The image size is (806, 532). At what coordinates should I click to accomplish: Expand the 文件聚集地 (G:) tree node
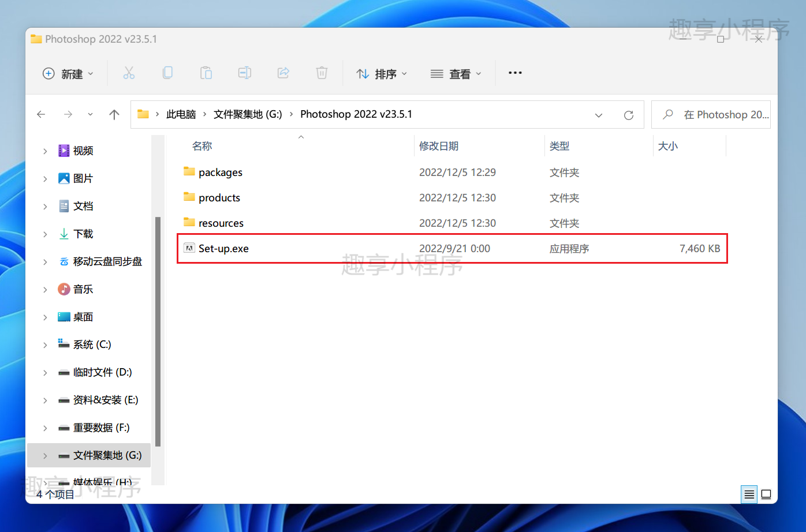point(45,455)
